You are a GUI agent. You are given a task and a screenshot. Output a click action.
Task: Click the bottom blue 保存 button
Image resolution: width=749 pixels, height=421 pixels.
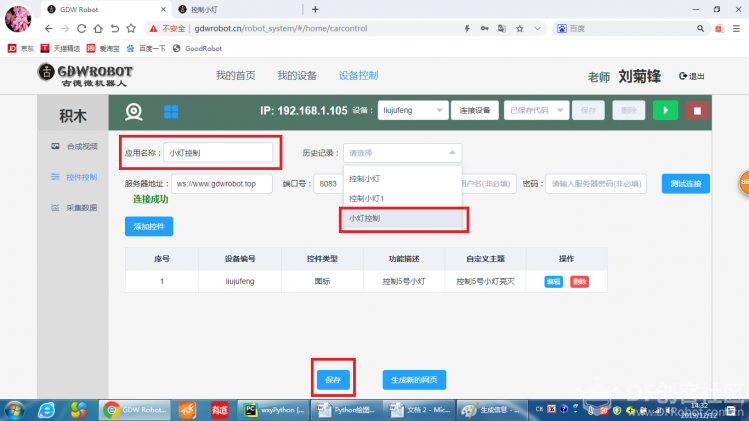click(333, 380)
